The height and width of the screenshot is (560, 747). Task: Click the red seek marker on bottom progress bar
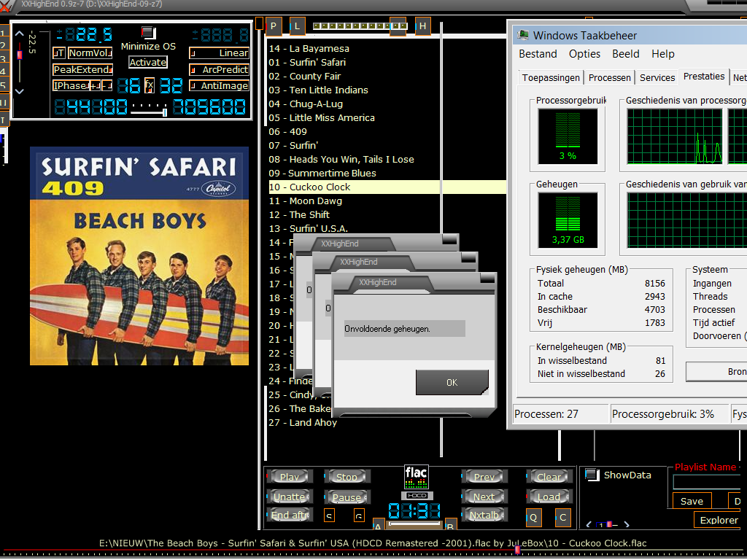pos(517,550)
